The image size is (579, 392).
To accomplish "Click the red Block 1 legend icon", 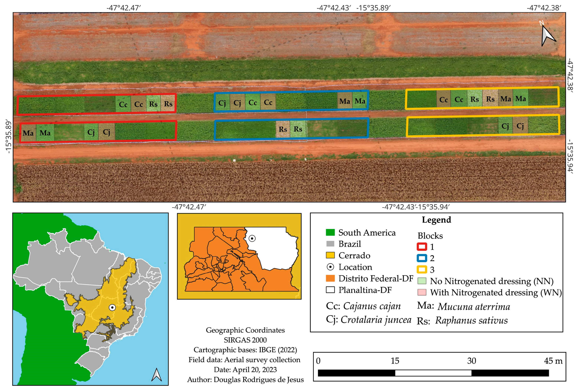I will (x=422, y=247).
